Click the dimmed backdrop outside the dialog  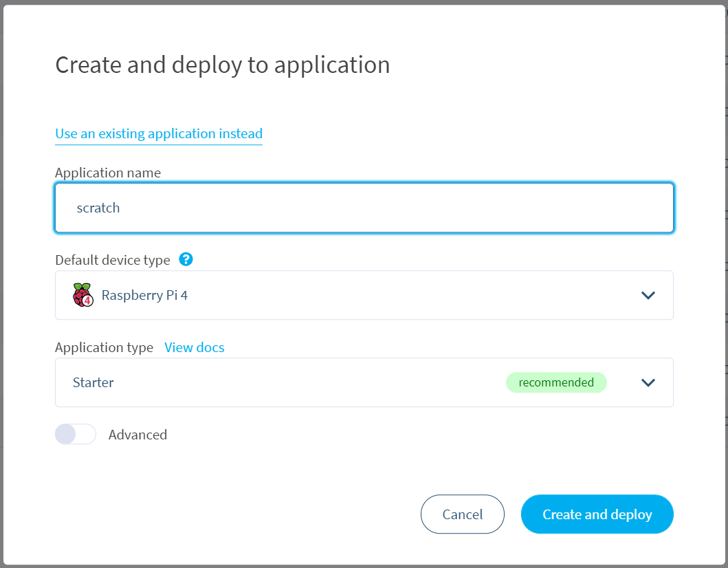pyautogui.click(x=725, y=275)
